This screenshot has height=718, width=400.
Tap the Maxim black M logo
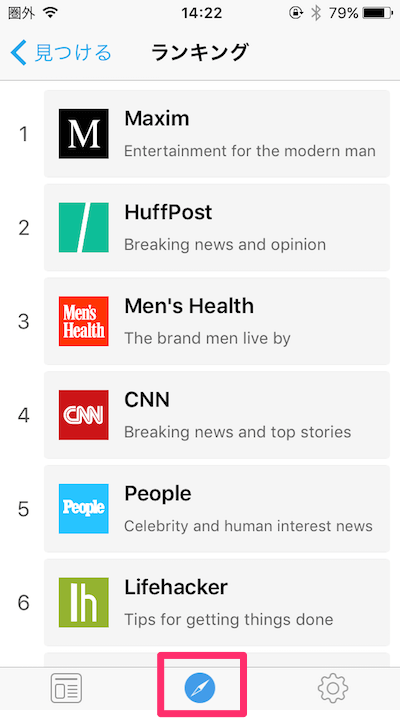tap(83, 134)
